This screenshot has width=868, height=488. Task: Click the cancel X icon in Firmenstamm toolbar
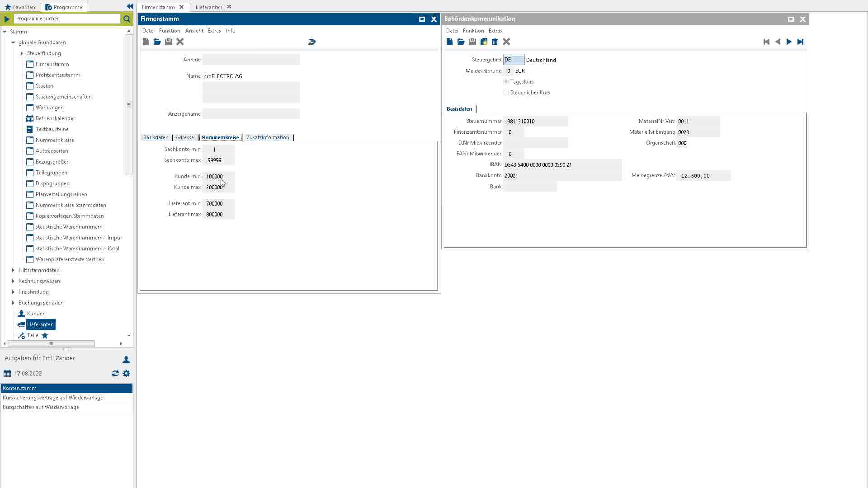[x=180, y=42]
